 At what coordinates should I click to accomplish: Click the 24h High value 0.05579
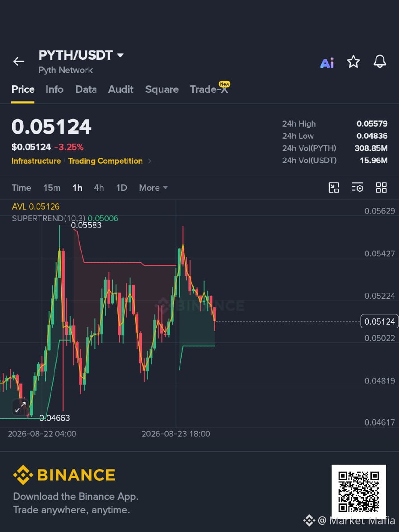pos(372,124)
